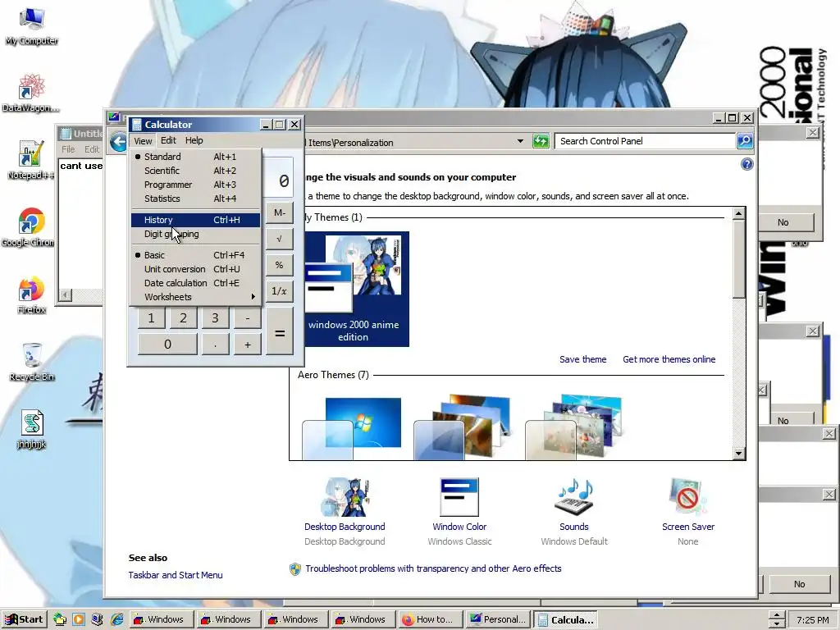This screenshot has height=630, width=840.
Task: Click the calculator 0 digit key
Action: click(x=167, y=345)
